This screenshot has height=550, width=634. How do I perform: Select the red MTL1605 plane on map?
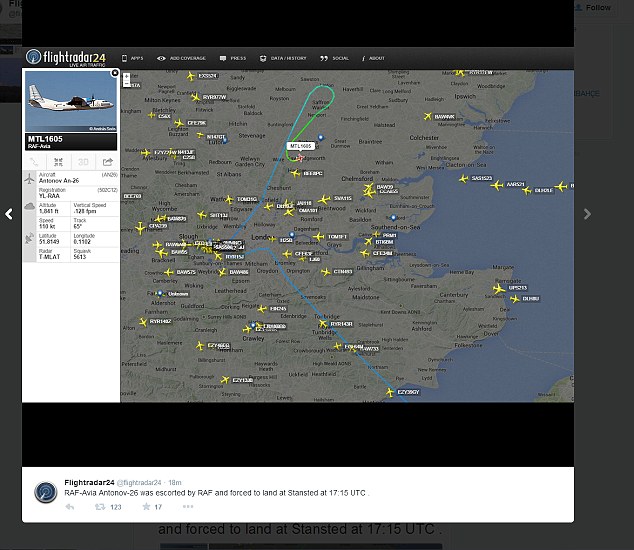[300, 158]
